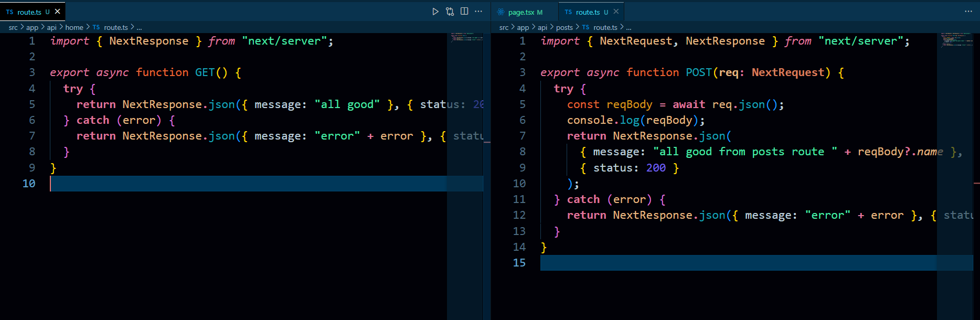
Task: Click the React icon on page.tsx tab
Action: click(500, 12)
